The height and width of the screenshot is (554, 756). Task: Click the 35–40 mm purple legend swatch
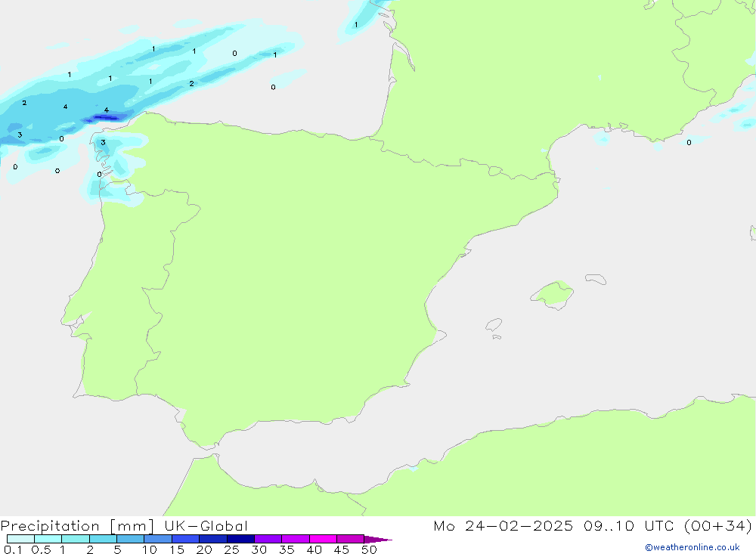click(295, 539)
